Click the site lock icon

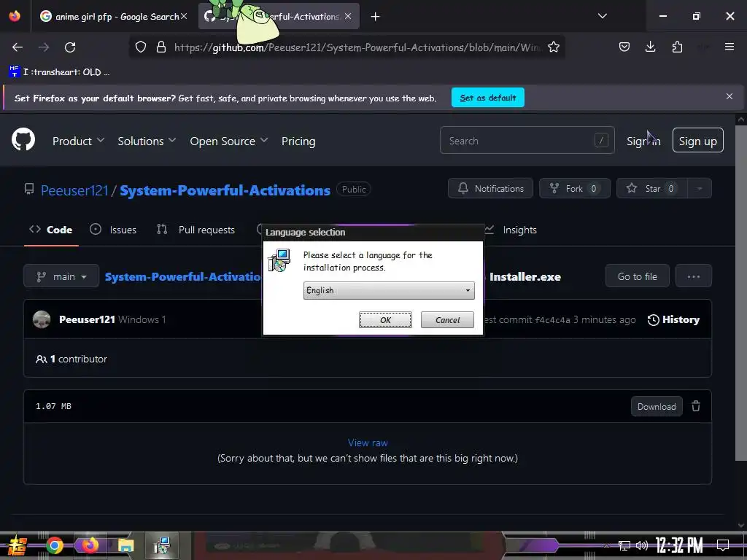point(161,47)
